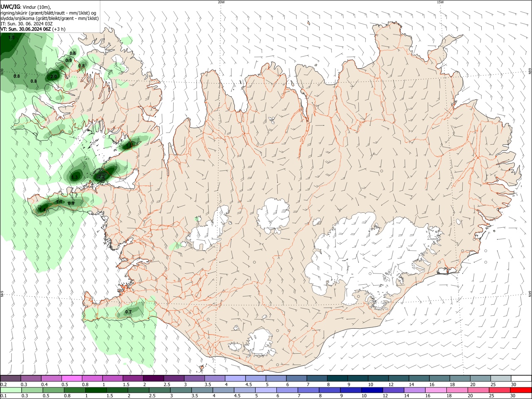Pick the grey-green 3 swatch, lower legend row

point(181,390)
